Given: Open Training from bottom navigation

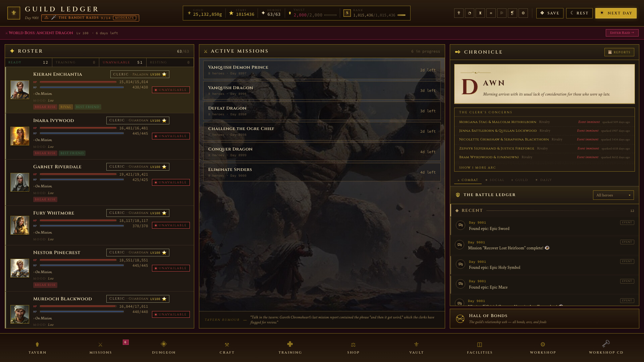Looking at the screenshot, I should (290, 348).
